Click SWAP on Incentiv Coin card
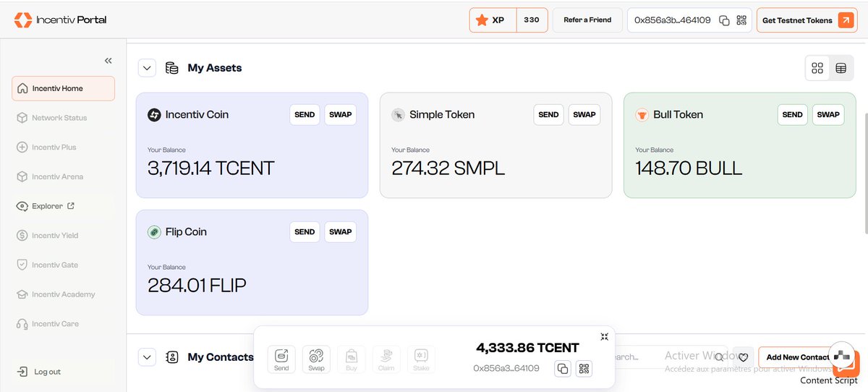The width and height of the screenshot is (868, 392). tap(341, 114)
